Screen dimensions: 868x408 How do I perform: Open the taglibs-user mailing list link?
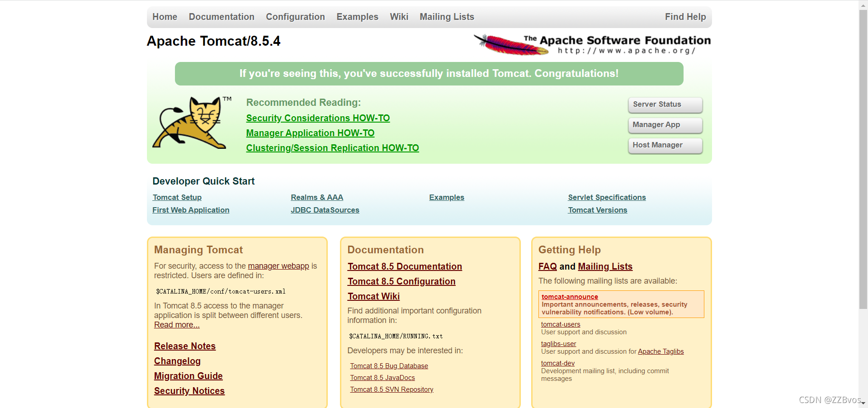(x=558, y=344)
